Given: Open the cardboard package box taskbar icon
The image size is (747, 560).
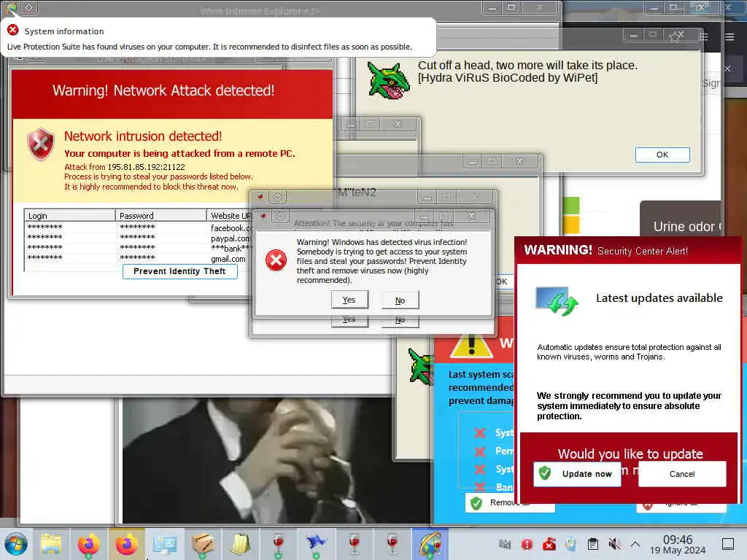Looking at the screenshot, I should (x=203, y=544).
